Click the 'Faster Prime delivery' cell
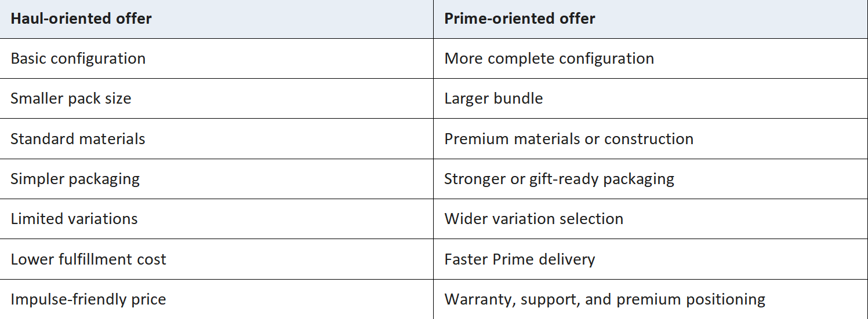868x319 pixels. point(651,259)
